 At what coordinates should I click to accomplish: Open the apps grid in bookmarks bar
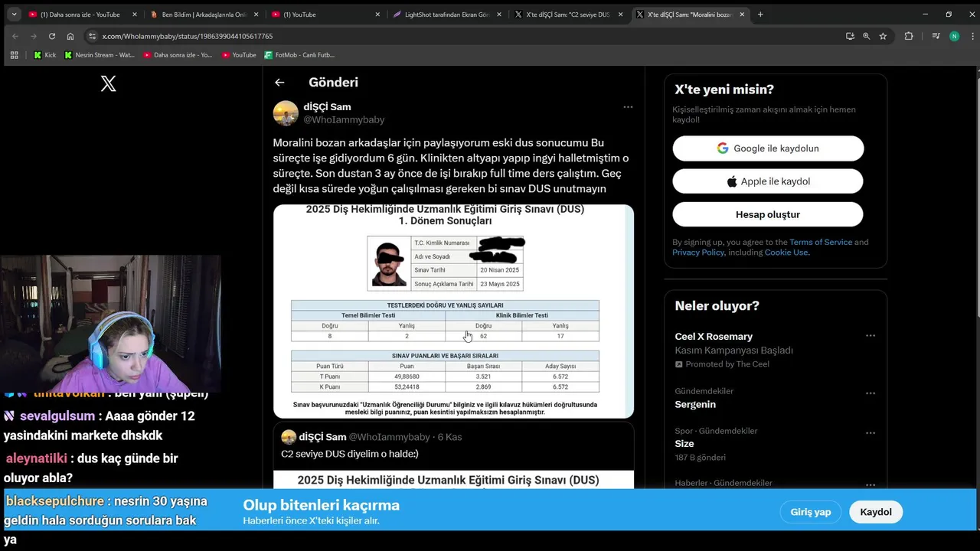coord(14,55)
